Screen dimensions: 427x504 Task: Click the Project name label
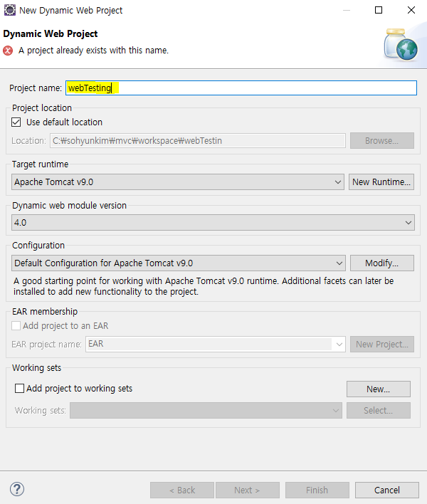[36, 88]
